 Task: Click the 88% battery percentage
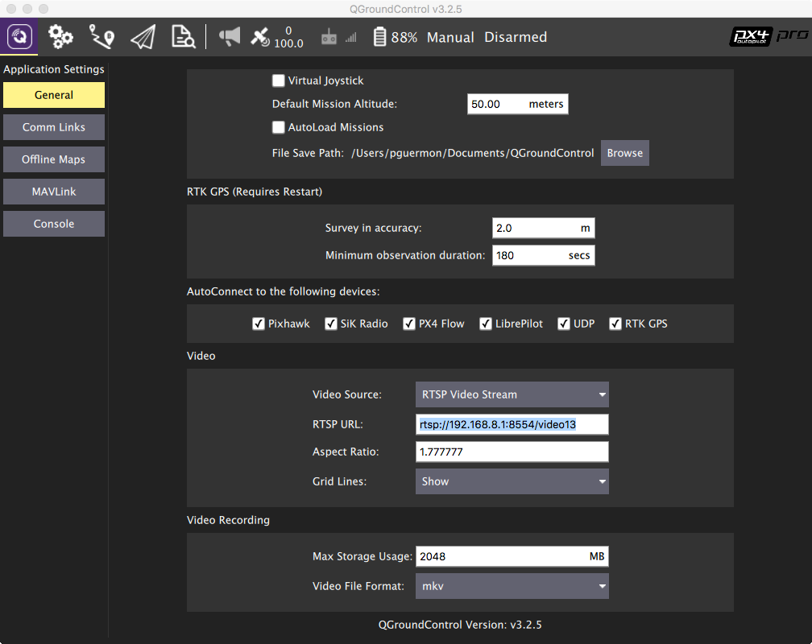pos(404,37)
